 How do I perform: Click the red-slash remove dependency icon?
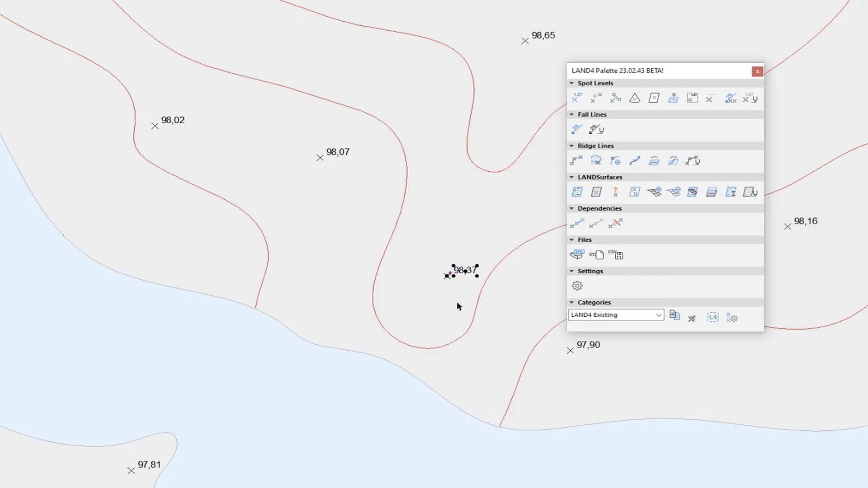pyautogui.click(x=615, y=223)
